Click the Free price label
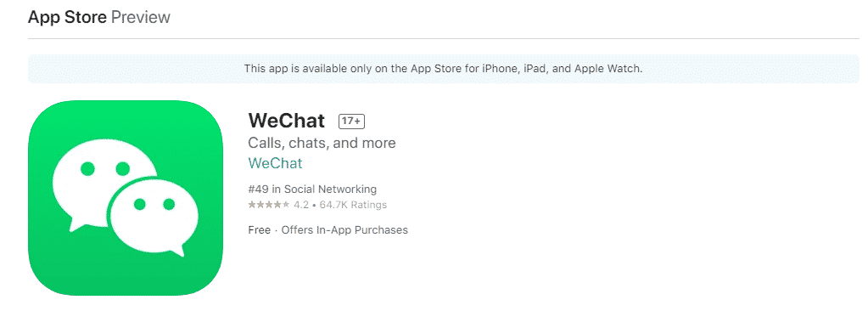Image resolution: width=868 pixels, height=311 pixels. (259, 229)
